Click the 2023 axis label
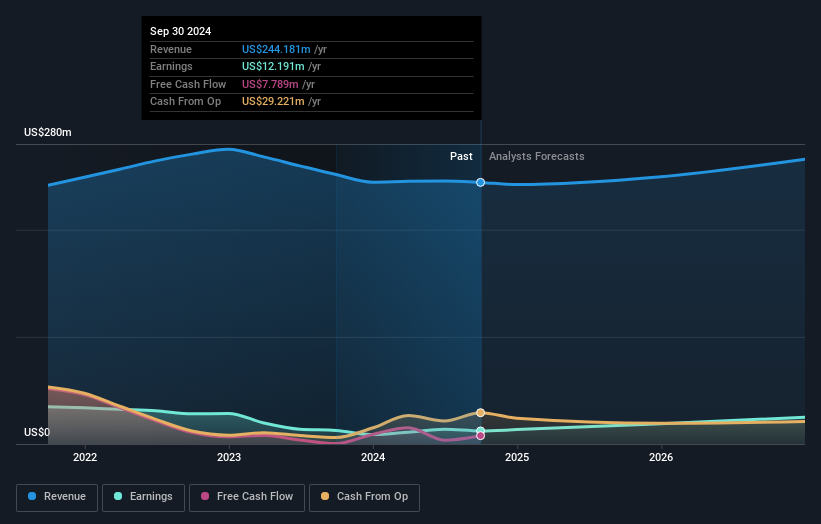 click(229, 458)
